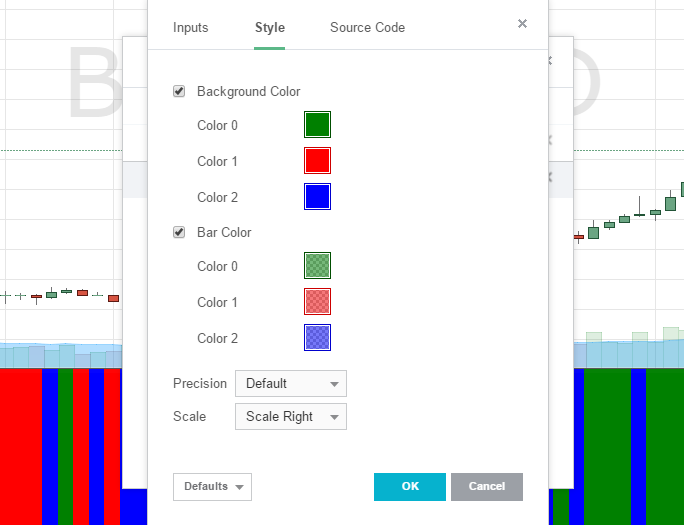Open the Scale Right dropdown
Viewport: 684px width, 525px height.
point(291,417)
